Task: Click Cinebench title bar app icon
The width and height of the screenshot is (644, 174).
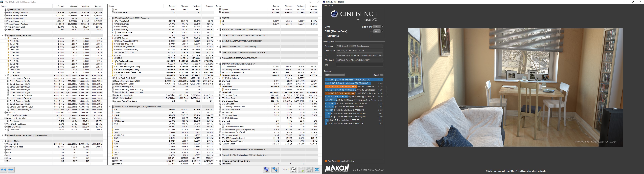Action: (x=324, y=2)
